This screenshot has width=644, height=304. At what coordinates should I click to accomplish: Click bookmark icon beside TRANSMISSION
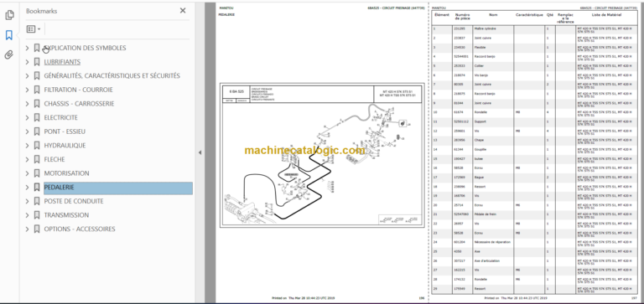point(37,215)
